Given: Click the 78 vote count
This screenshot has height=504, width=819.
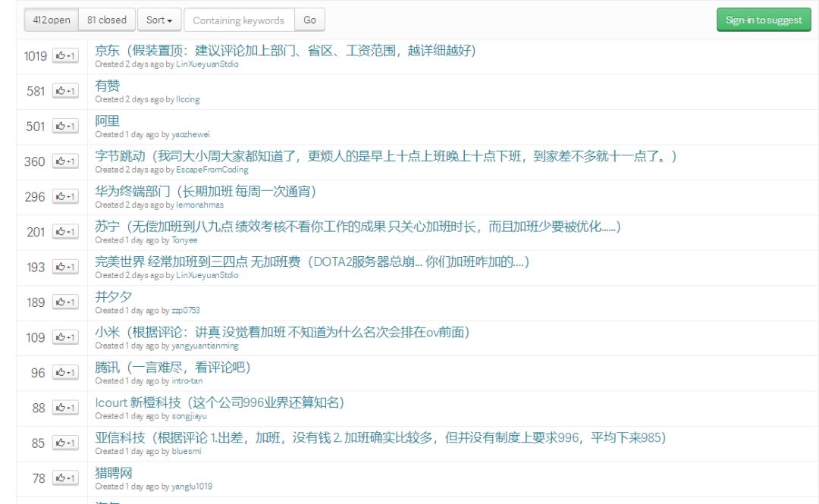Looking at the screenshot, I should coord(39,478).
